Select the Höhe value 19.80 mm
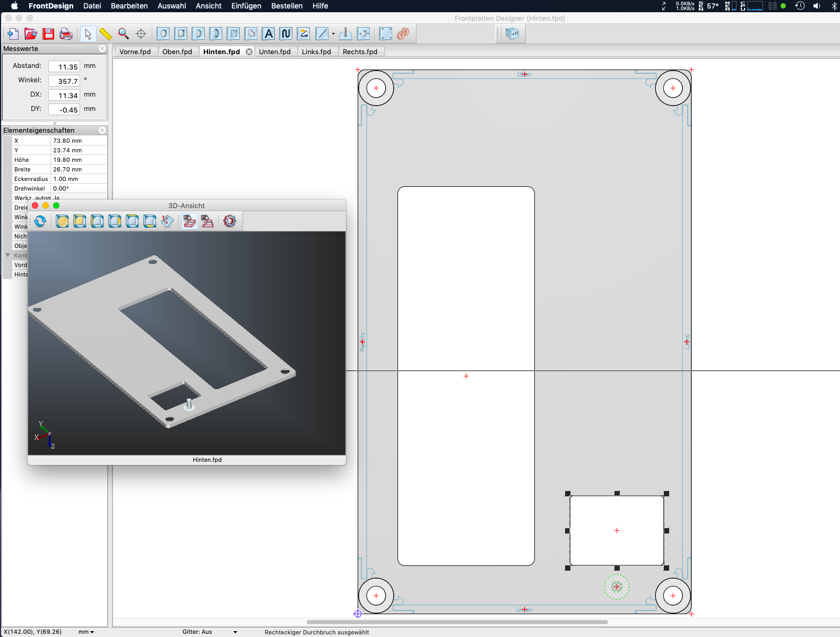Image resolution: width=840 pixels, height=637 pixels. (x=79, y=160)
